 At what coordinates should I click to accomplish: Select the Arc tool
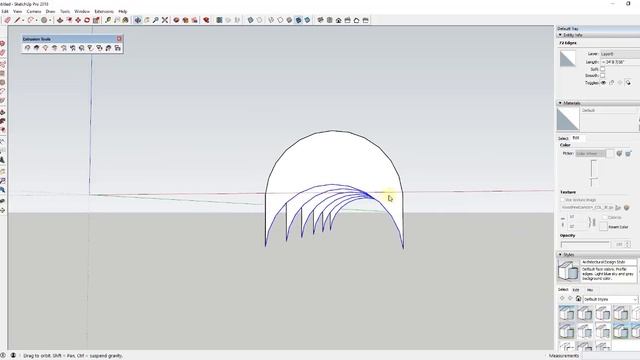click(x=31, y=20)
